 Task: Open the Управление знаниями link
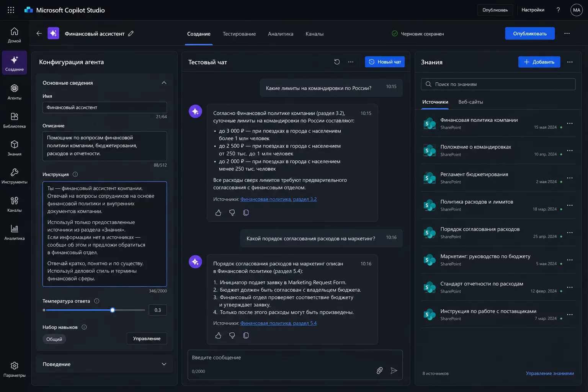(x=550, y=373)
